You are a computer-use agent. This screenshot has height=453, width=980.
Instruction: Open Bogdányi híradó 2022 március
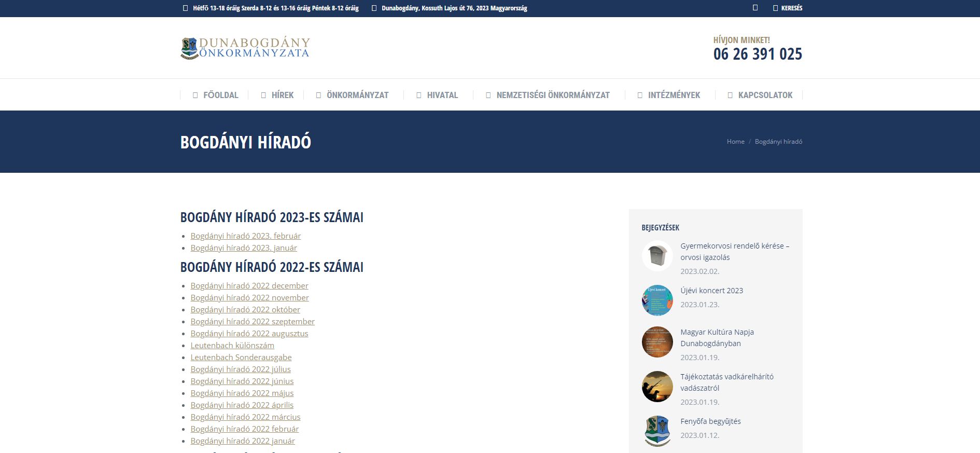tap(245, 417)
